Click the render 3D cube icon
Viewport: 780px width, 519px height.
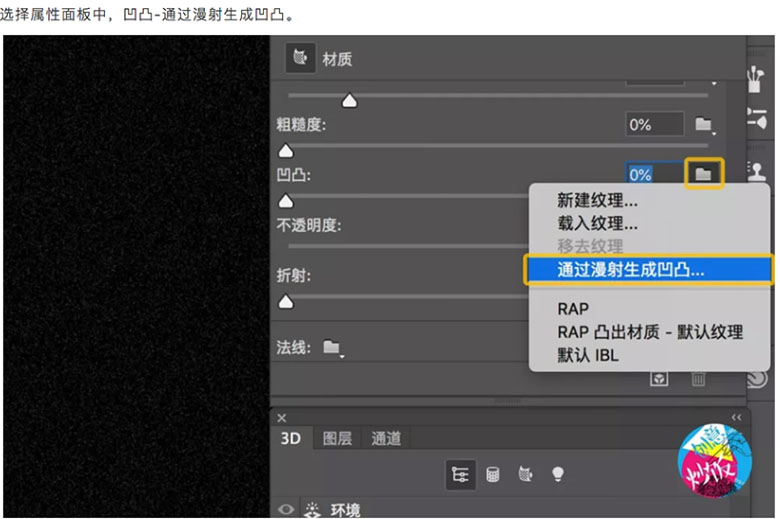(659, 379)
